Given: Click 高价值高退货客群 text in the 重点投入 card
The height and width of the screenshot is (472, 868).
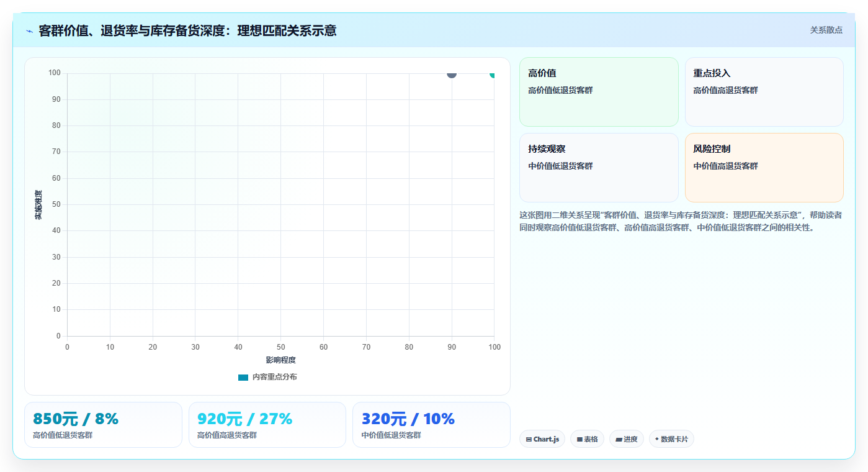Looking at the screenshot, I should click(x=725, y=90).
